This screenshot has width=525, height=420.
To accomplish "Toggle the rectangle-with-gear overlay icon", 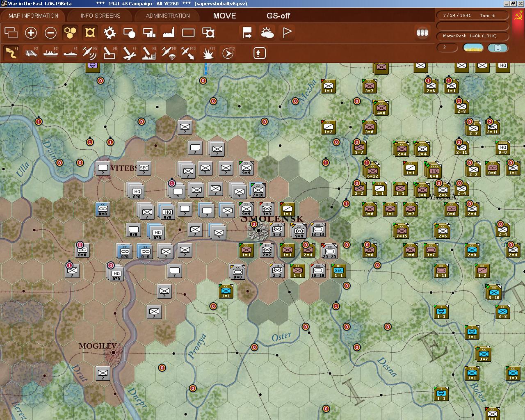I will click(x=208, y=32).
